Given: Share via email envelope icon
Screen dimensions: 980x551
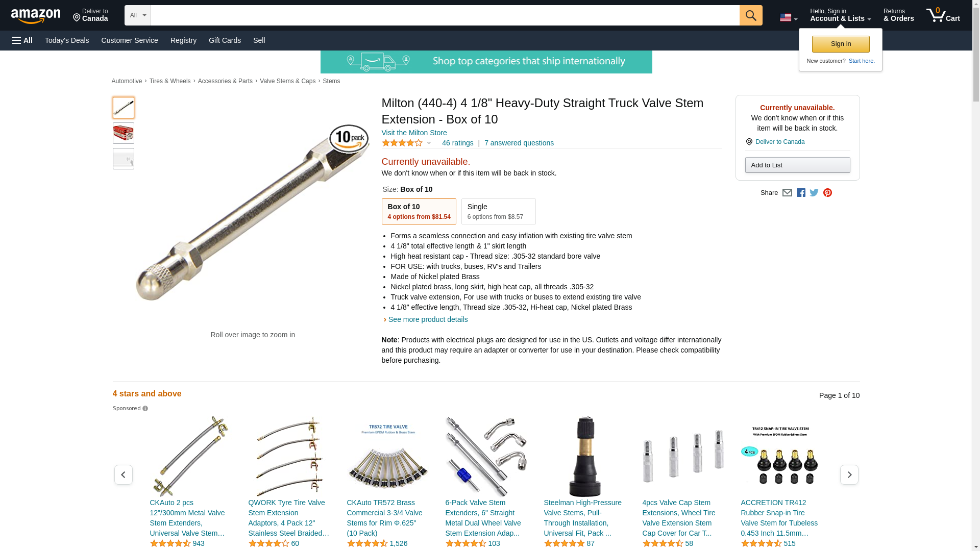Looking at the screenshot, I should coord(787,193).
